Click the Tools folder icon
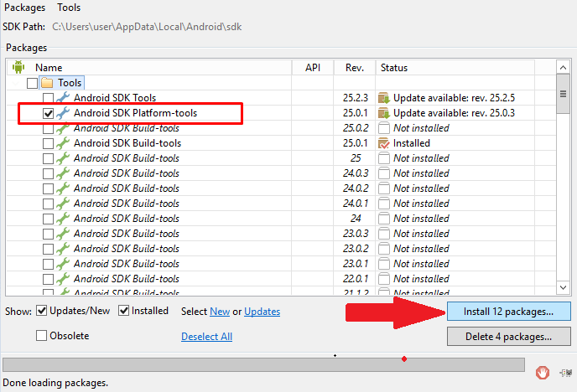 pos(47,83)
